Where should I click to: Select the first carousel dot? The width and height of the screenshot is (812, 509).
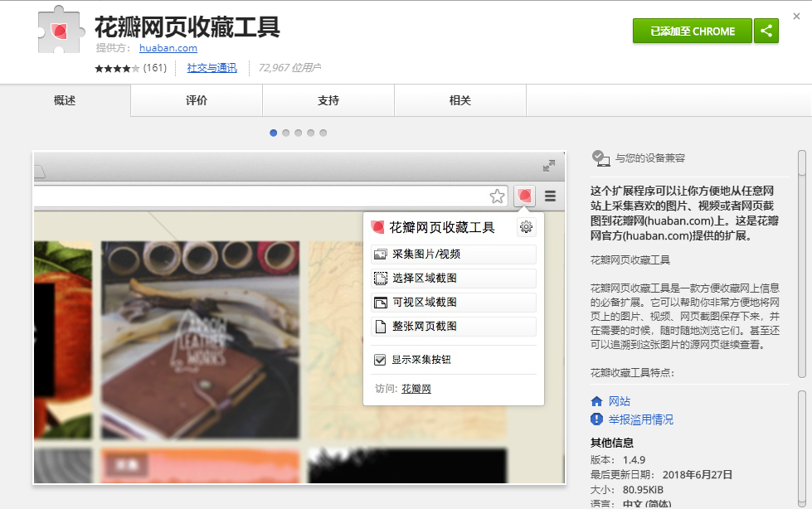coord(274,133)
